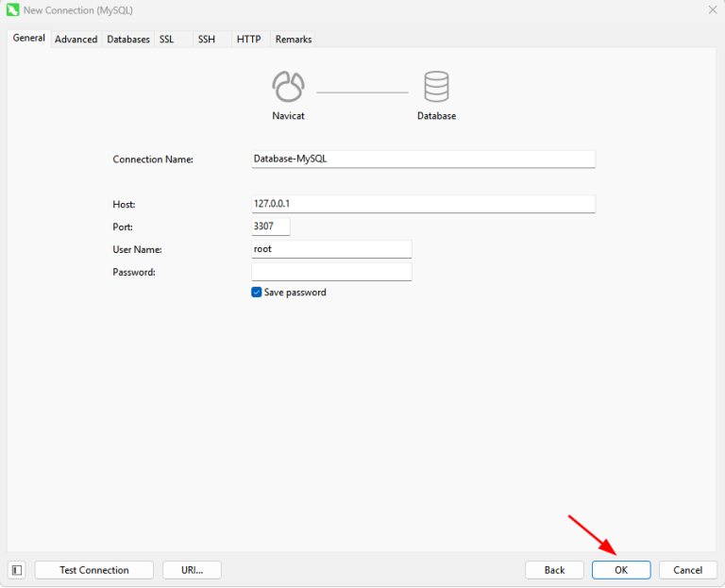The image size is (725, 588).
Task: Click the Navicat app icon in title bar
Action: point(12,9)
